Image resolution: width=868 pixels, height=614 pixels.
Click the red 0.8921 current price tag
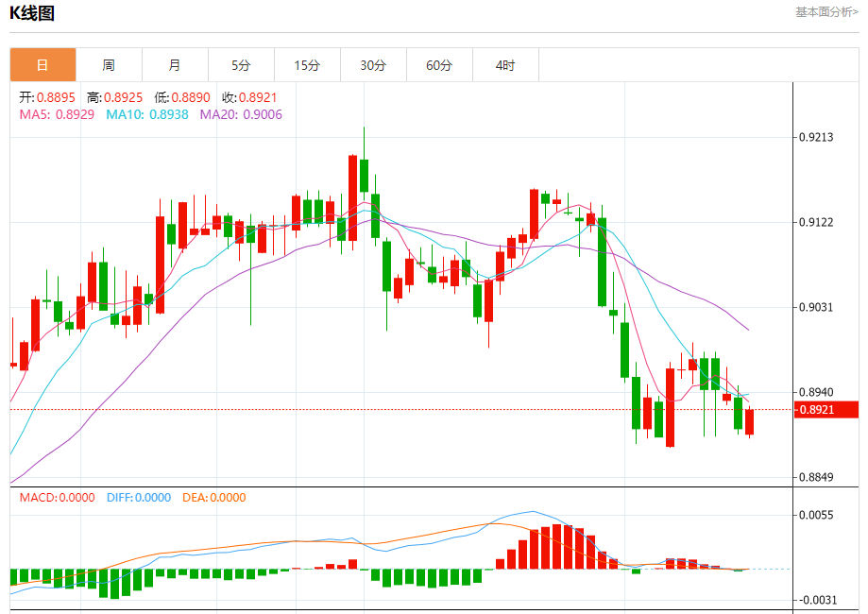(826, 410)
